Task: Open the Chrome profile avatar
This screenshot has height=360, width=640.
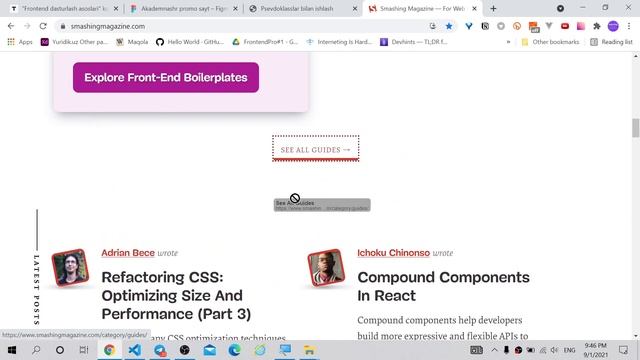Action: (x=613, y=26)
